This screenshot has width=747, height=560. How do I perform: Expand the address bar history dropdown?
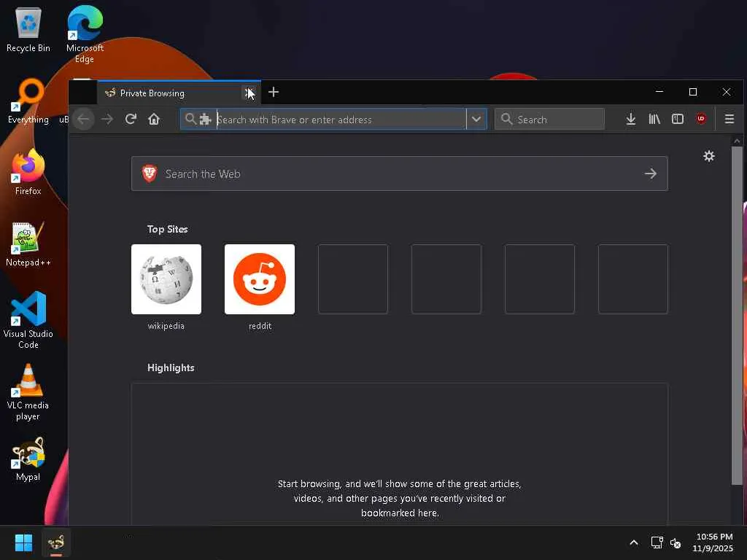point(476,119)
